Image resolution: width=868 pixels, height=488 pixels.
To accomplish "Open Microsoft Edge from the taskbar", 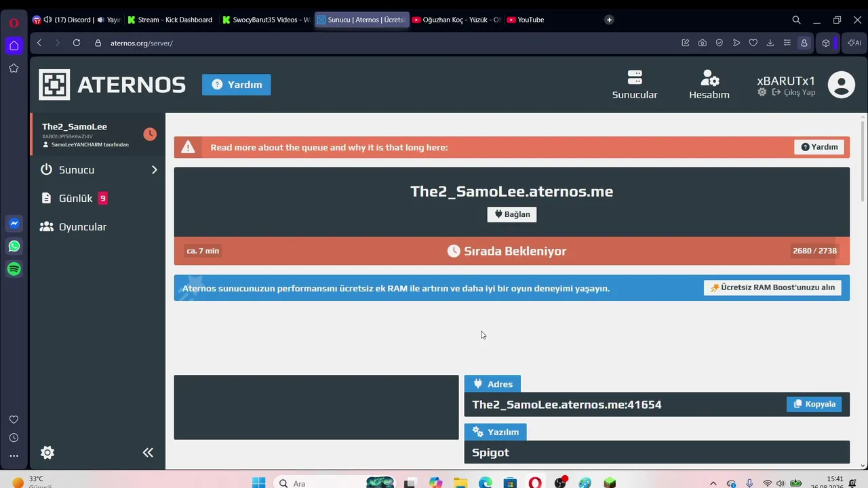I will [486, 483].
